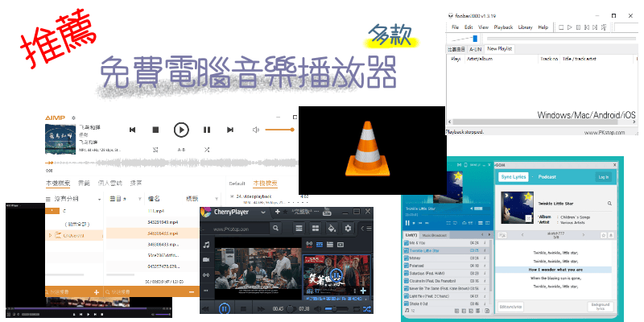This screenshot has height=322, width=644.
Task: Switch CherryPlayer to list view icon
Action: click(299, 228)
